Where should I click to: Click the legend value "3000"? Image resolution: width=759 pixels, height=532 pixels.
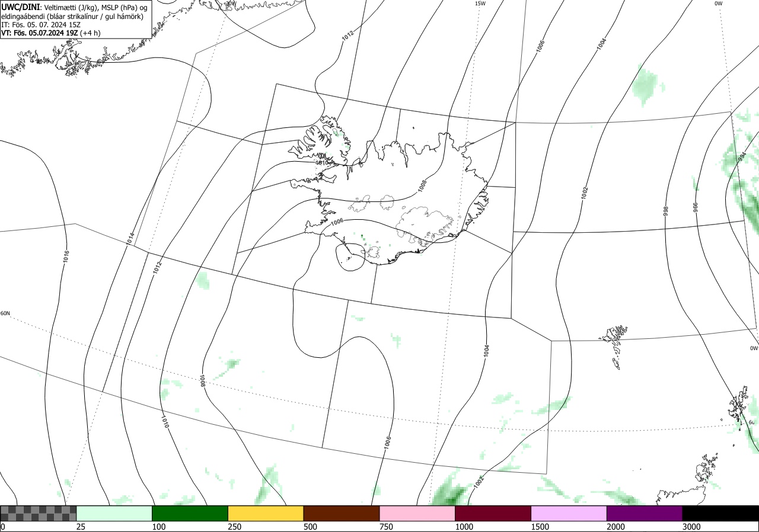(x=691, y=527)
